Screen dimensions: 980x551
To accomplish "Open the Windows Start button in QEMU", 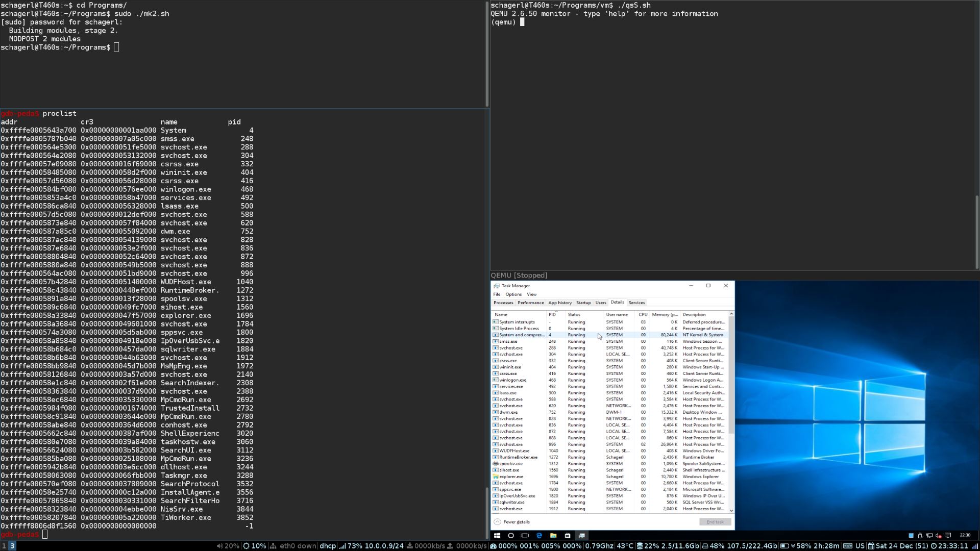I will [497, 536].
